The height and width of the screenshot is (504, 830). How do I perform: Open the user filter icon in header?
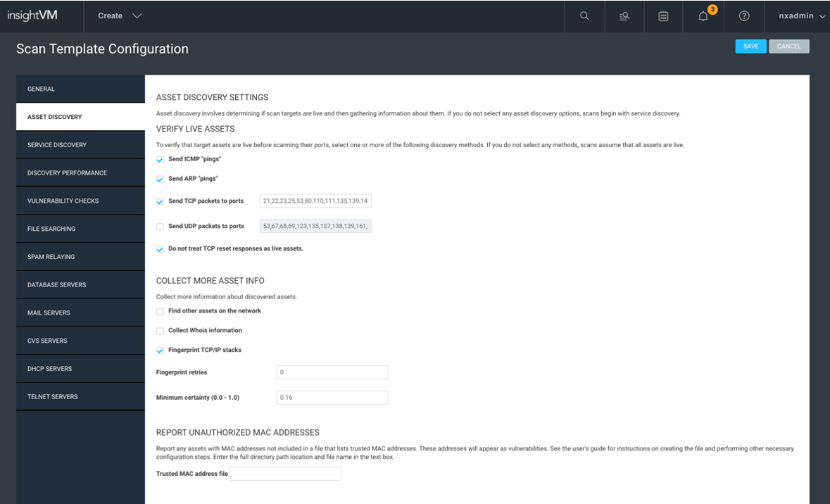(624, 16)
